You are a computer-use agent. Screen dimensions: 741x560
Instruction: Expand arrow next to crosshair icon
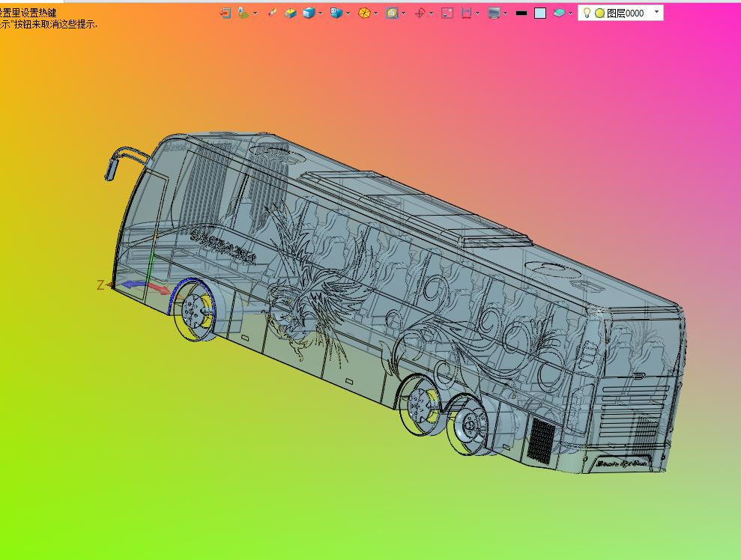coord(432,13)
